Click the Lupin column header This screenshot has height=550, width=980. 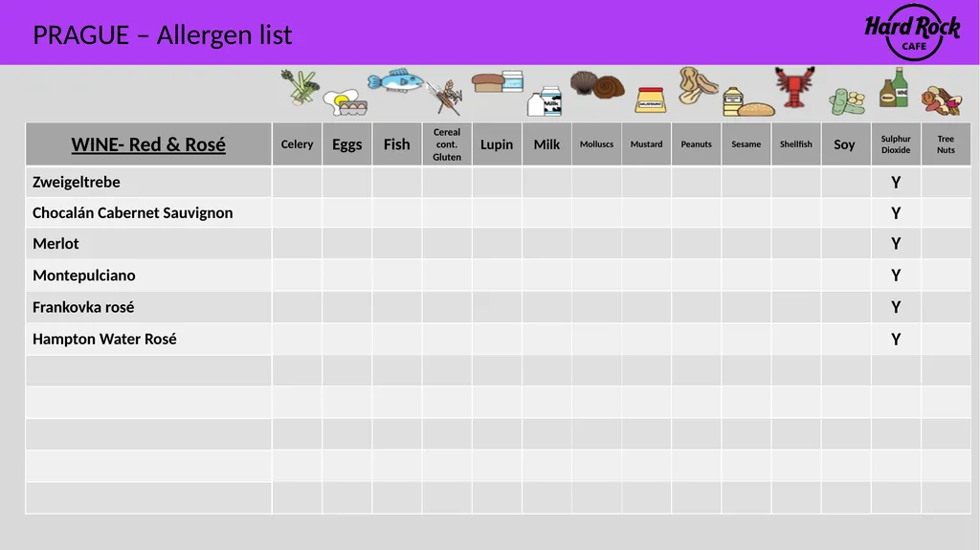click(497, 144)
